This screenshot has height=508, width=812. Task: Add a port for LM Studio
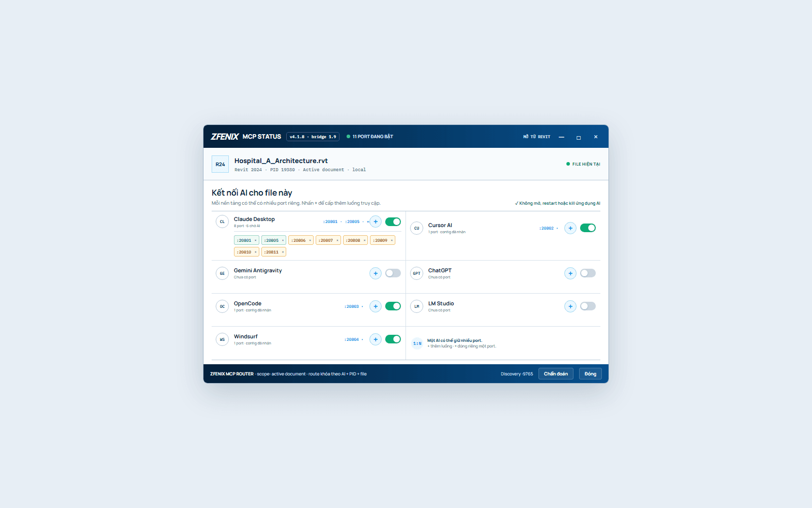click(570, 306)
